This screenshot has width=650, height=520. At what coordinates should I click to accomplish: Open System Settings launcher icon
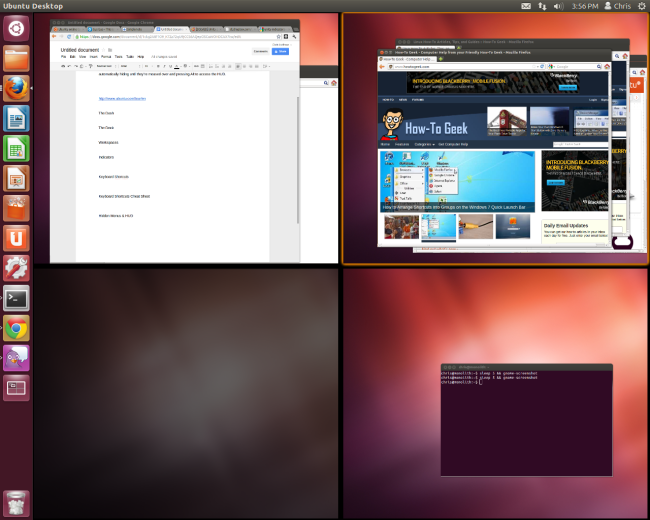[16, 268]
